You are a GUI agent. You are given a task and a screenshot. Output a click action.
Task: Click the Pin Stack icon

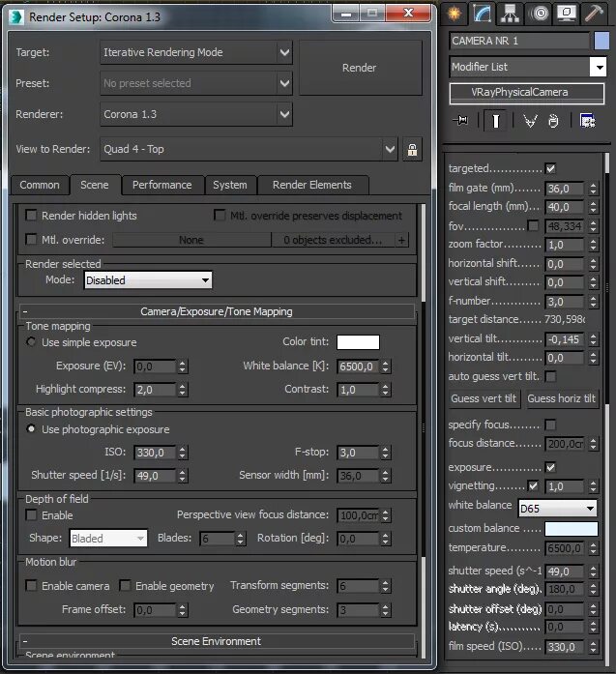460,121
